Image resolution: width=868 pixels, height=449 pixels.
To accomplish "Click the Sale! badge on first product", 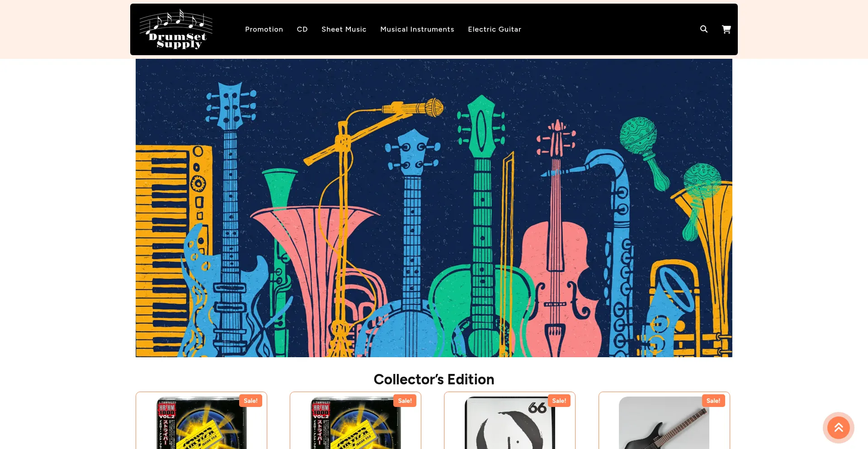I will (250, 401).
